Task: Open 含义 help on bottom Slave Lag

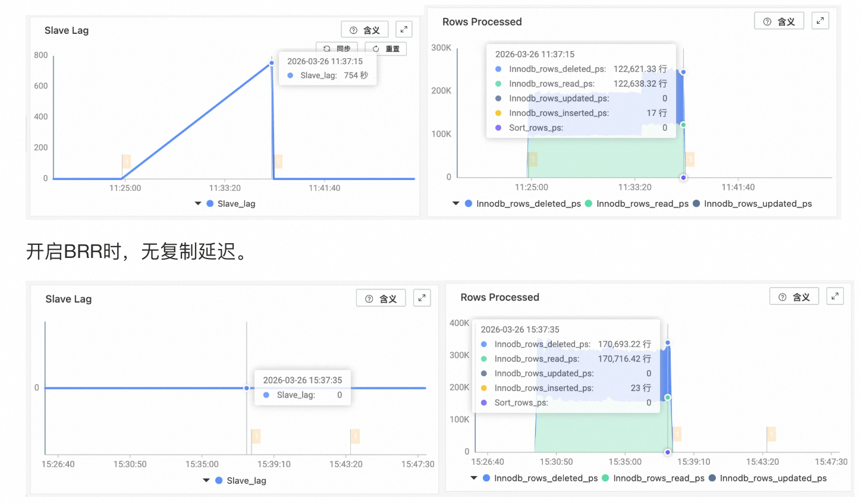Action: pos(381,298)
